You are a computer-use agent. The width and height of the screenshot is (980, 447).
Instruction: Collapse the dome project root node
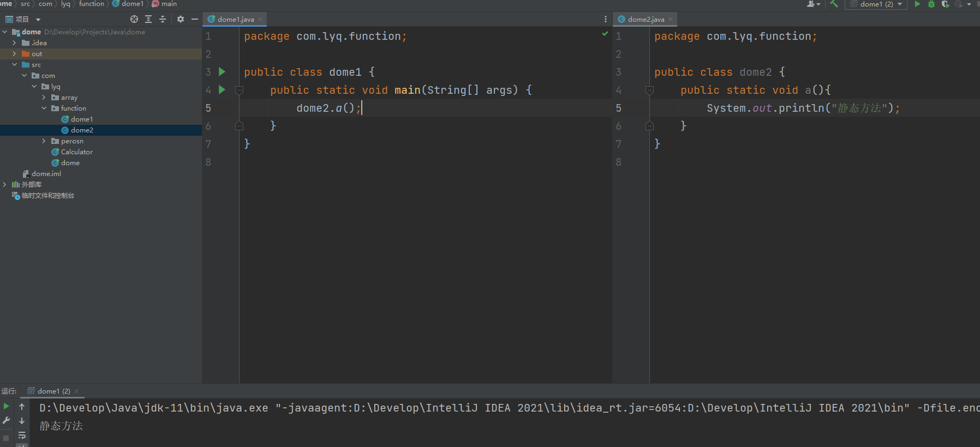coord(5,32)
